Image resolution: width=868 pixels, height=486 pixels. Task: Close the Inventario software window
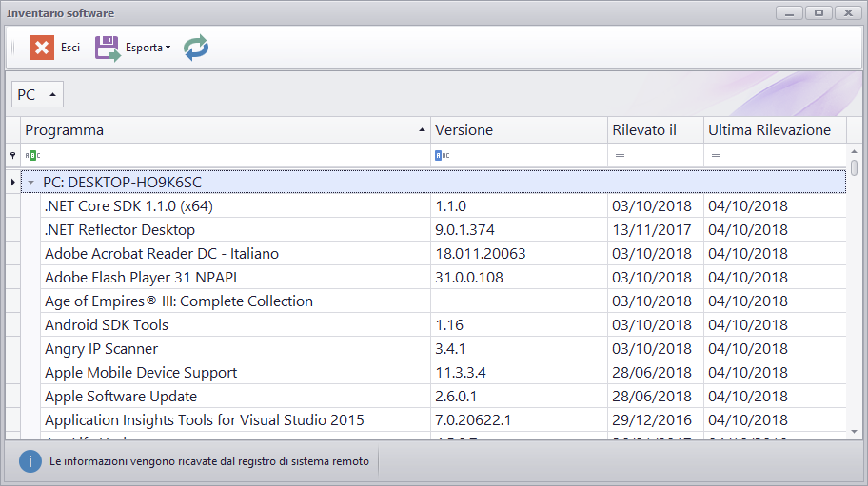pyautogui.click(x=848, y=12)
